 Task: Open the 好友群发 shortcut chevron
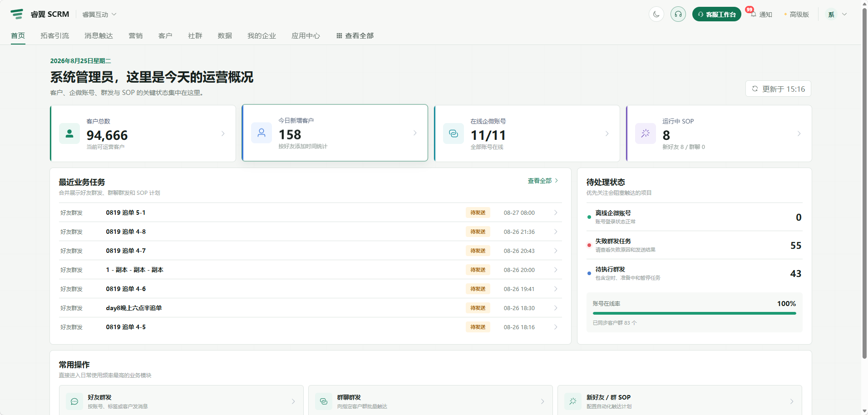pos(293,401)
